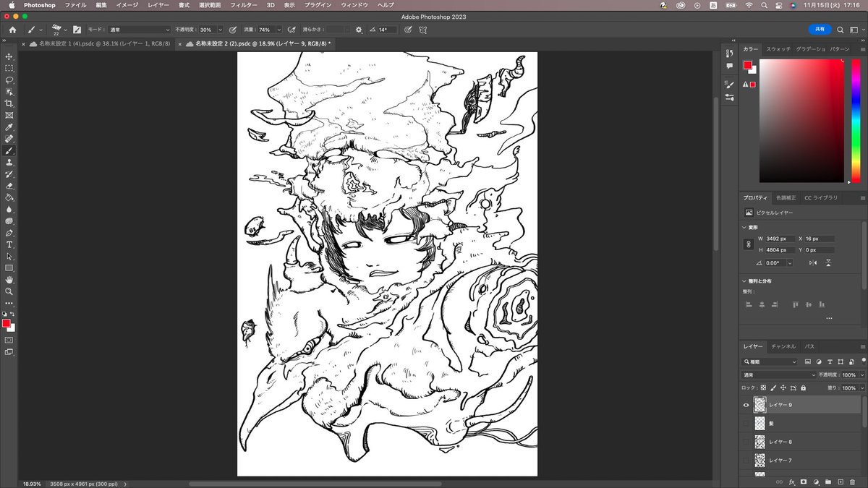Select the Eraser tool
868x488 pixels.
(9, 186)
